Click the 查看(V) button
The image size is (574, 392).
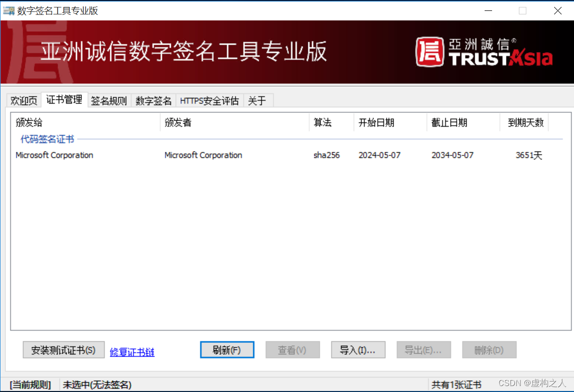coord(292,350)
